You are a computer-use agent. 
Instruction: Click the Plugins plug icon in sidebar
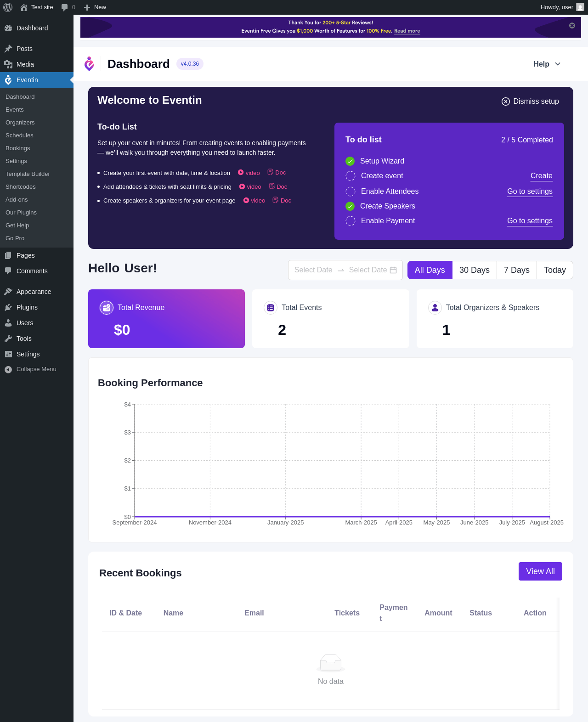8,307
